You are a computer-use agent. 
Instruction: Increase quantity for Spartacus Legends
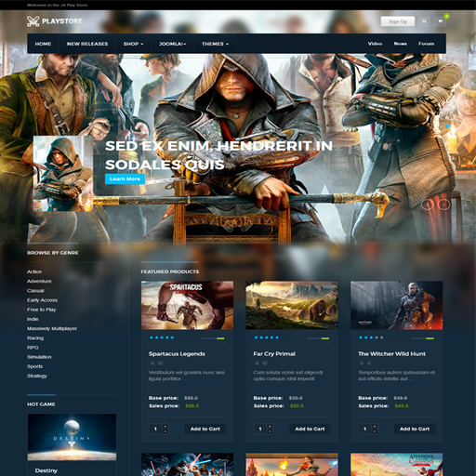[x=165, y=426]
